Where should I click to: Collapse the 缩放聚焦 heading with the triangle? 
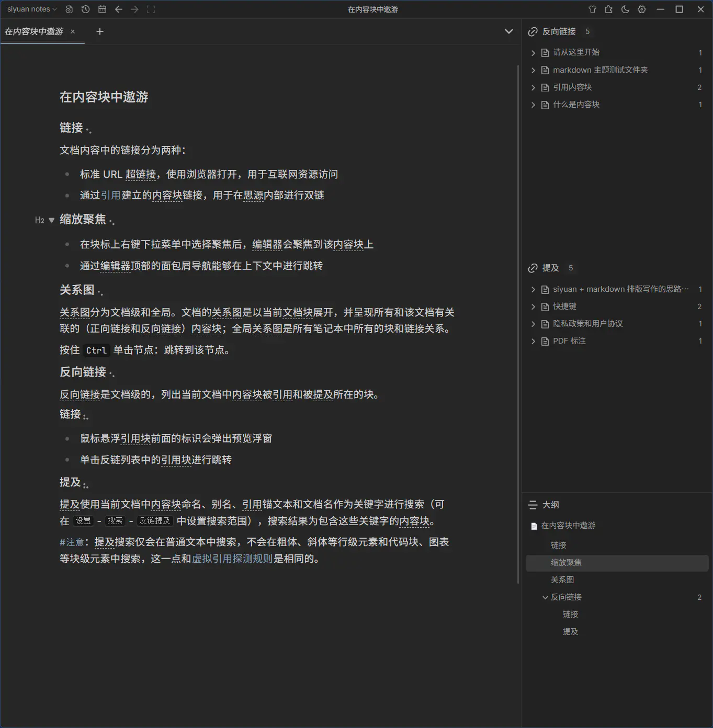tap(51, 220)
